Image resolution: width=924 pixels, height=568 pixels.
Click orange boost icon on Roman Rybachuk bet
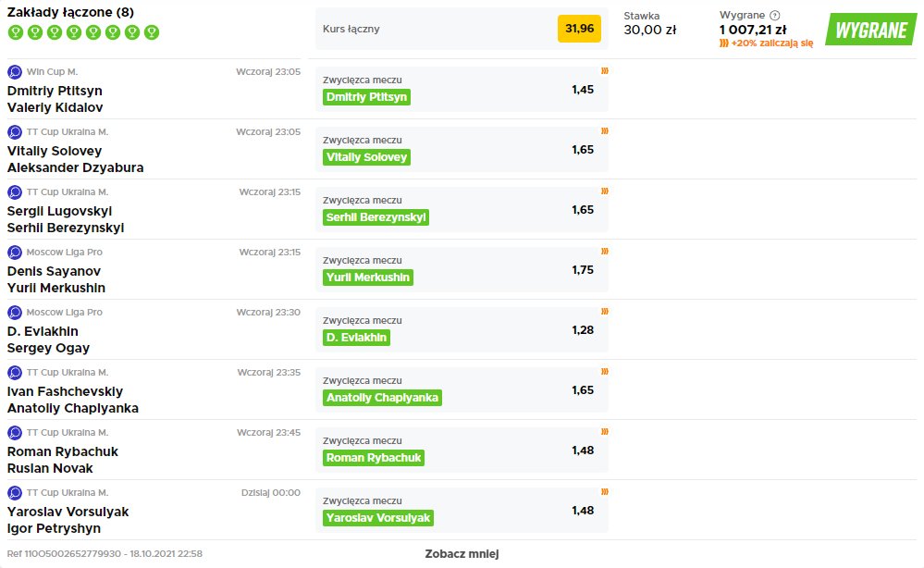605,431
